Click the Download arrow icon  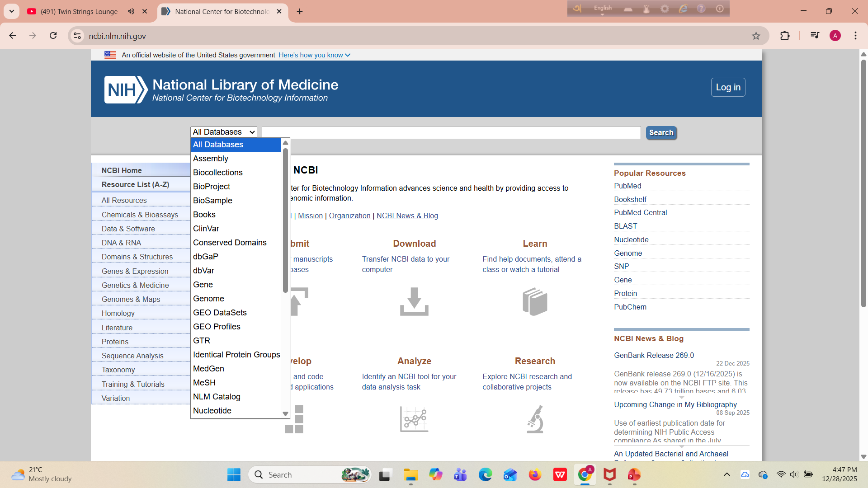(414, 301)
